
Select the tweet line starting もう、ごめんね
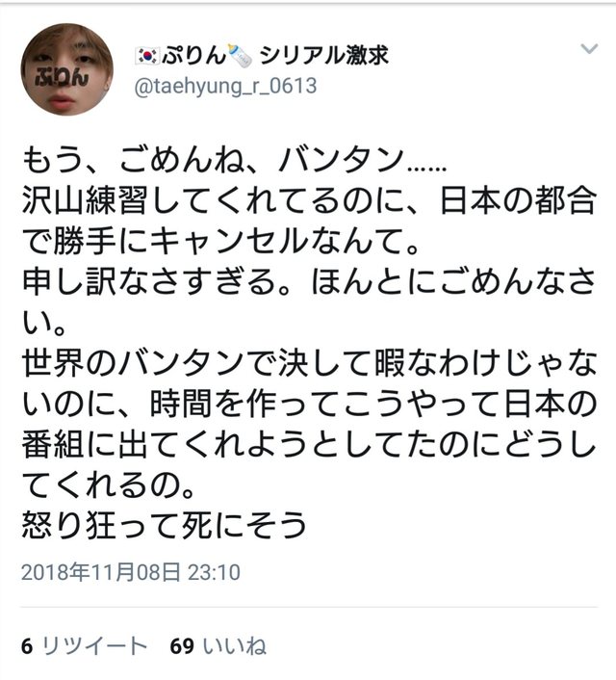234,160
